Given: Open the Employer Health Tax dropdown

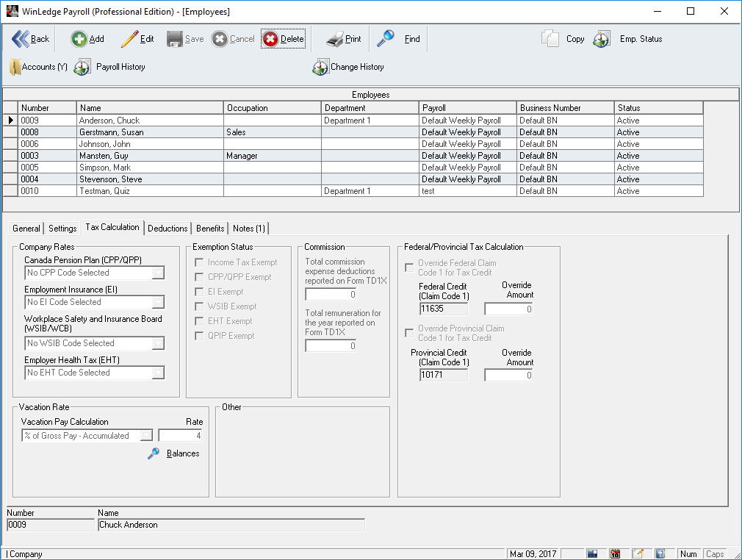Looking at the screenshot, I should (158, 373).
